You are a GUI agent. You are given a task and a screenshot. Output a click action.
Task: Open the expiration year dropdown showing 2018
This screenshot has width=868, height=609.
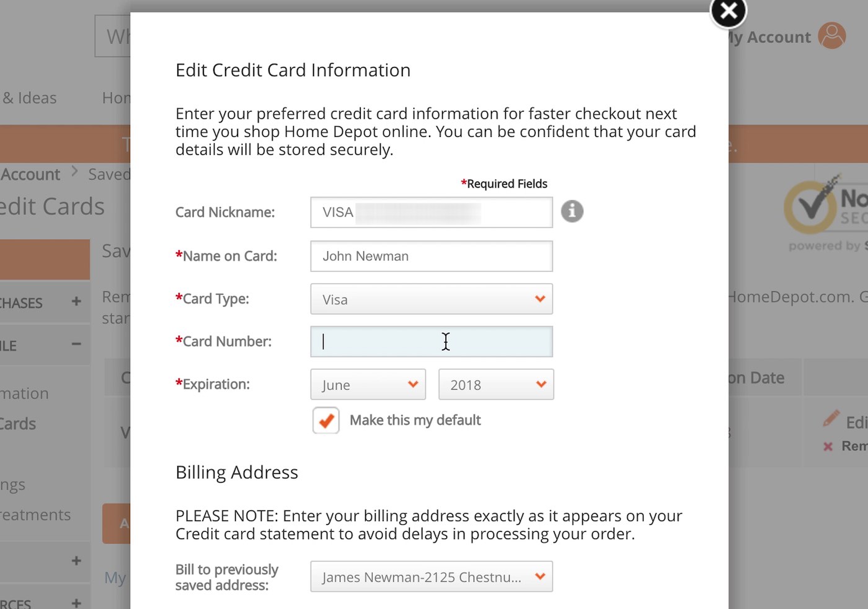click(496, 385)
